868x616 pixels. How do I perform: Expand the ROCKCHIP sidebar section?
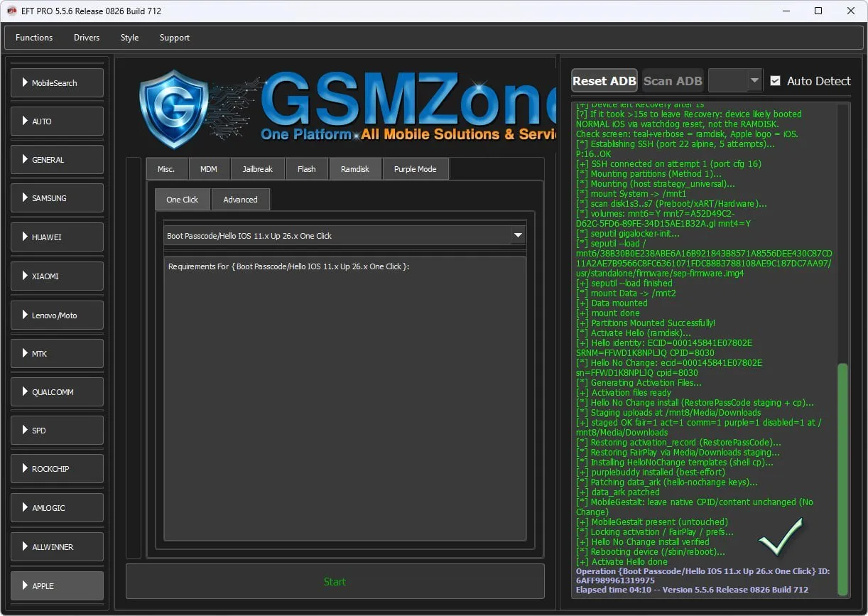click(x=57, y=469)
